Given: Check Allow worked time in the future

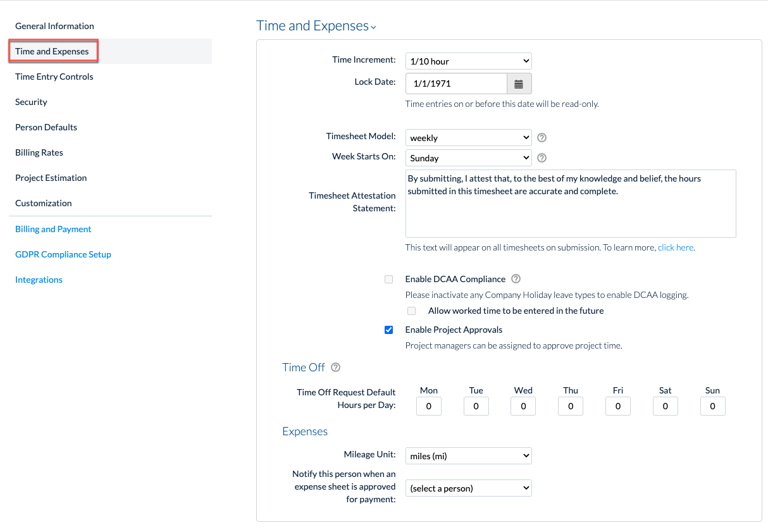Looking at the screenshot, I should pyautogui.click(x=412, y=311).
